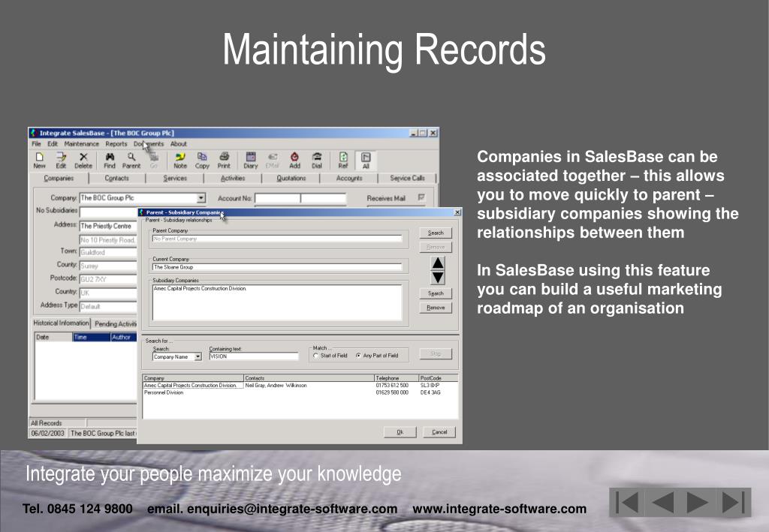The height and width of the screenshot is (532, 769).
Task: Click the Note toolbar icon
Action: pyautogui.click(x=180, y=160)
